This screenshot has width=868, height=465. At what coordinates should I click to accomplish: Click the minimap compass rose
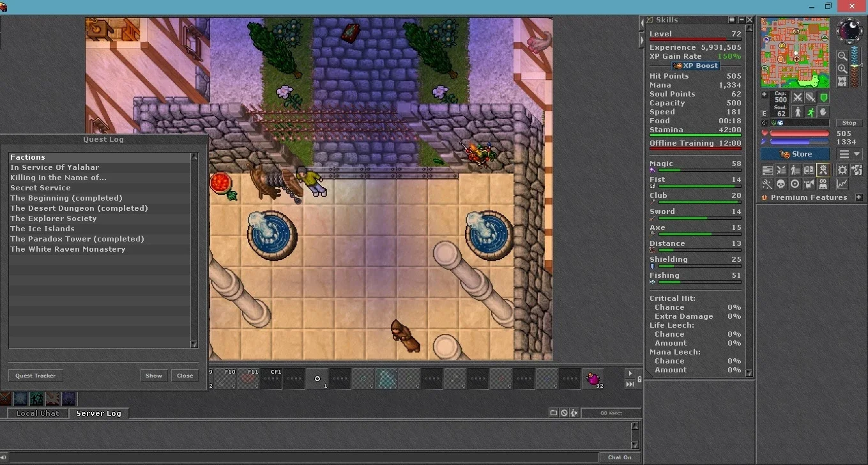tap(850, 30)
